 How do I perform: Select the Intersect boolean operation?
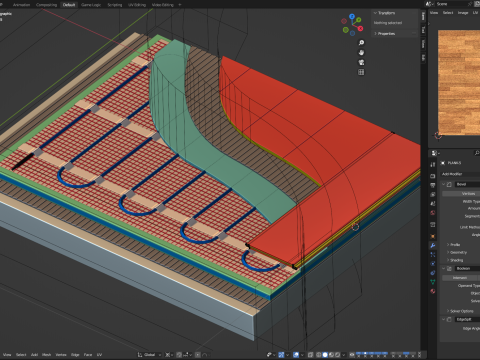point(460,278)
